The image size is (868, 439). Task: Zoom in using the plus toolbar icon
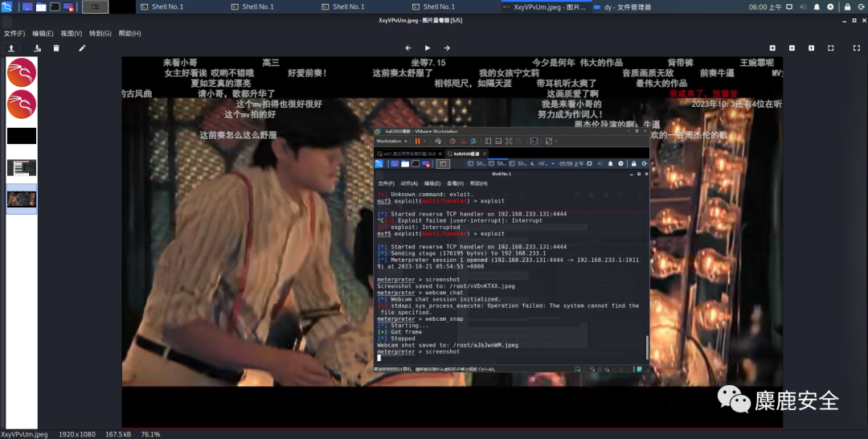coord(773,48)
